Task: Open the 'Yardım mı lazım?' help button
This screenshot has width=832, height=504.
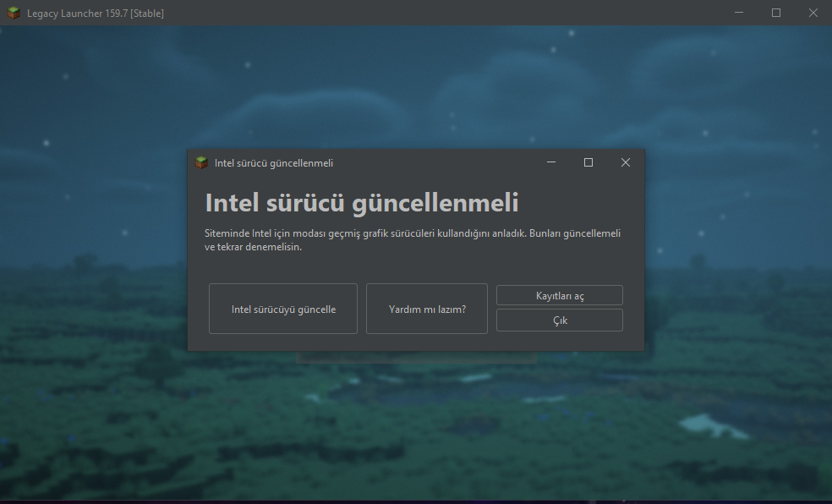Action: [427, 309]
